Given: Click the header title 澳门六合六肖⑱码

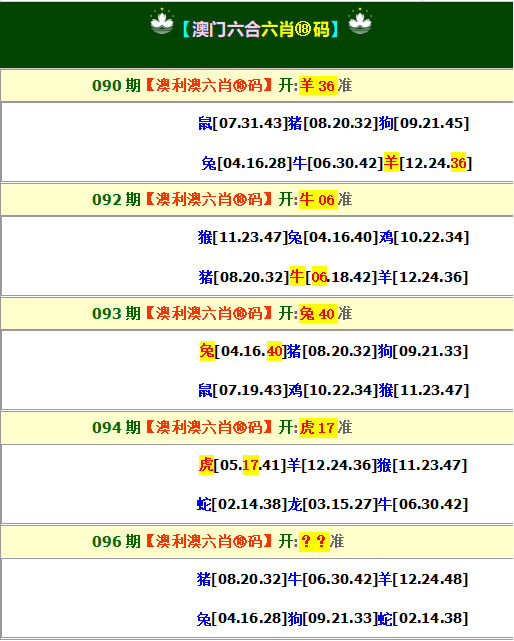Looking at the screenshot, I should [x=260, y=29].
